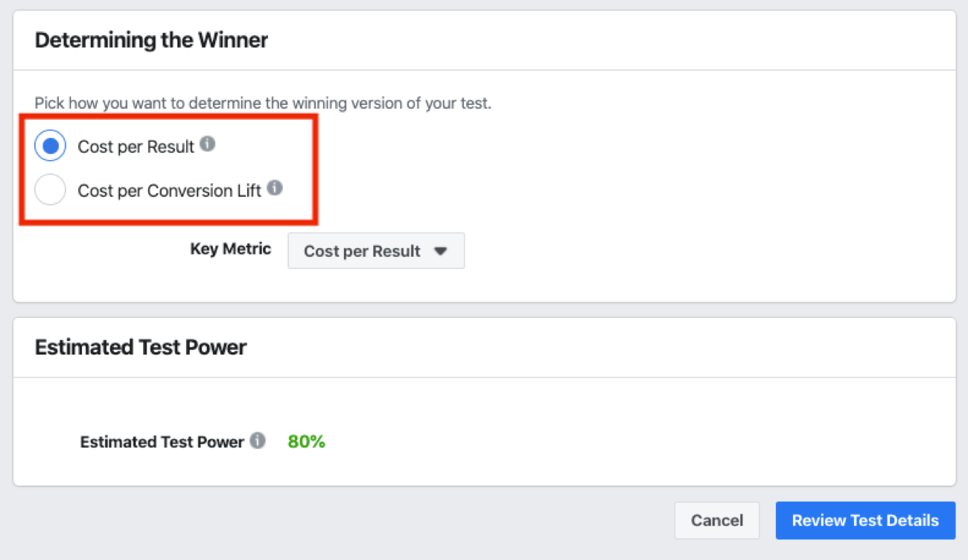
Task: Click the tooltip icon next to the selected radio
Action: tap(207, 144)
